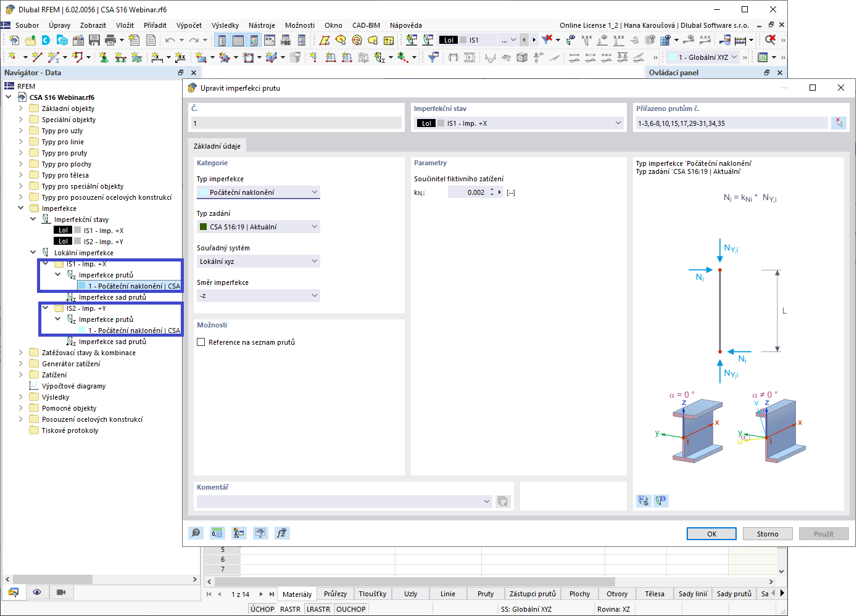Open the Souřadný systém dropdown
Viewport: 857px width, 616px height.
259,261
